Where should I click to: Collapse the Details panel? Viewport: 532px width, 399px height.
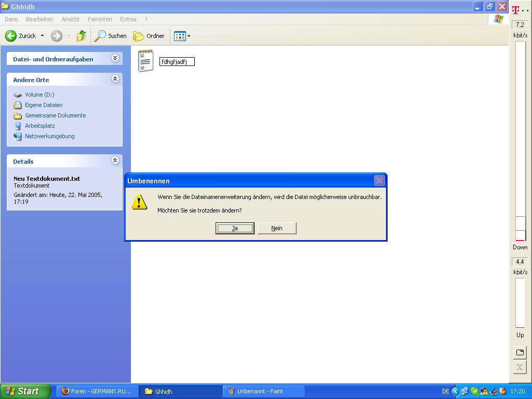coord(115,160)
